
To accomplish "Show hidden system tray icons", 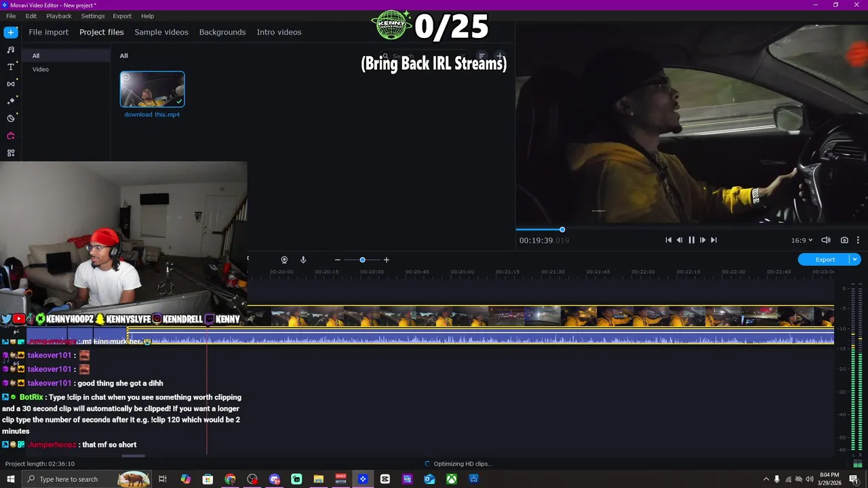I will [766, 479].
